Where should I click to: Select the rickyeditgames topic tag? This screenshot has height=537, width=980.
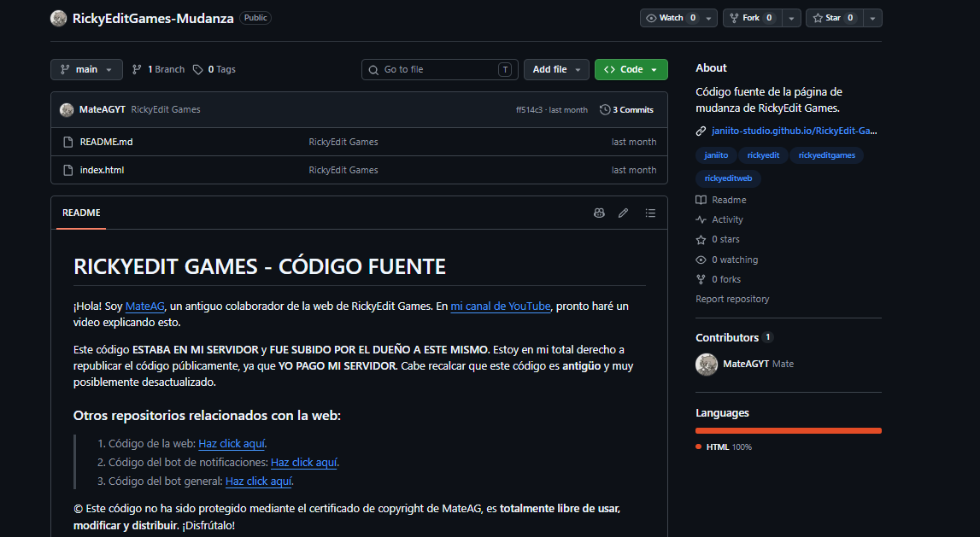click(x=827, y=155)
